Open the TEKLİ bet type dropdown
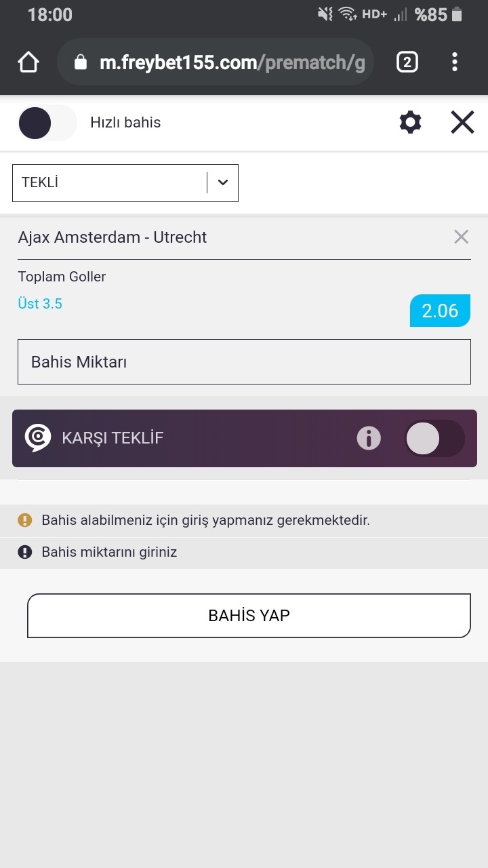Screen dimensions: 488x868 point(125,183)
